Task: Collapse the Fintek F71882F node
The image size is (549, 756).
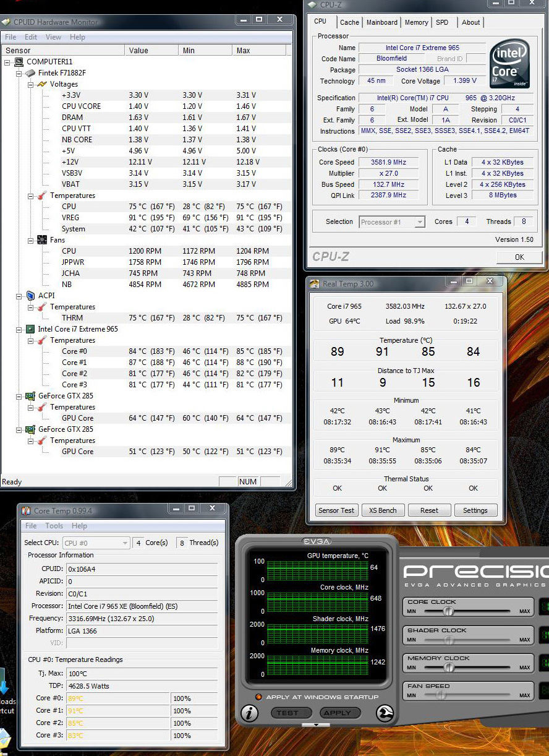Action: 19,73
